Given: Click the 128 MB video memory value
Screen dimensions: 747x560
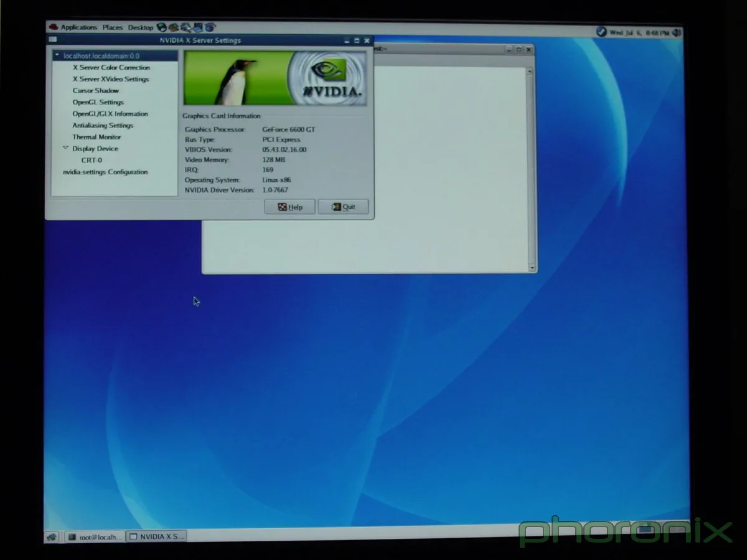Looking at the screenshot, I should (x=273, y=160).
